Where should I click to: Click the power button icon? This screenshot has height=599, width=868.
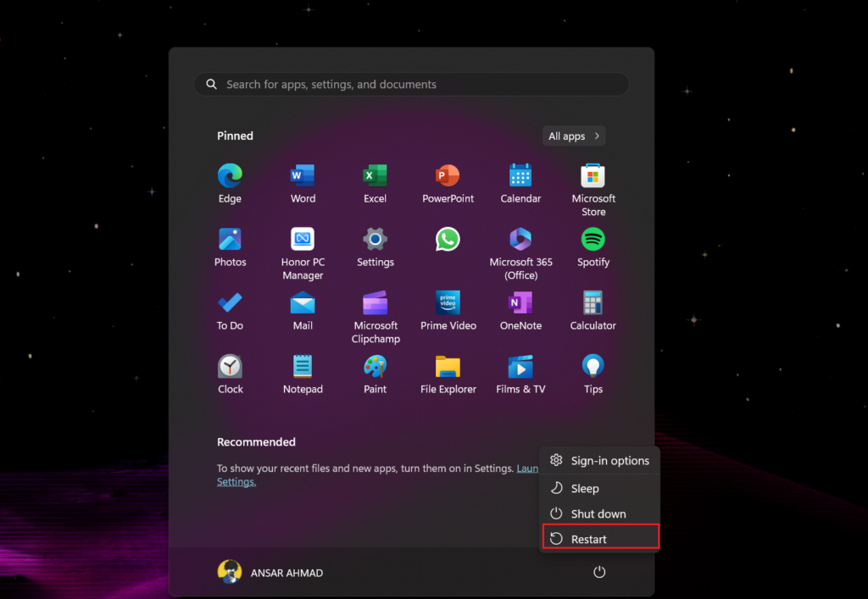coord(599,572)
